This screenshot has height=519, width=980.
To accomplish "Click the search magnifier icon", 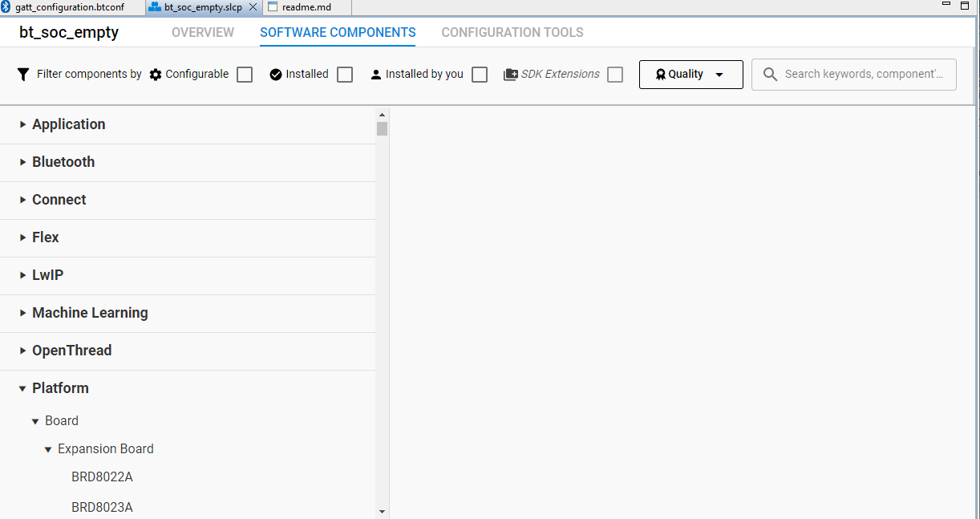I will (769, 74).
